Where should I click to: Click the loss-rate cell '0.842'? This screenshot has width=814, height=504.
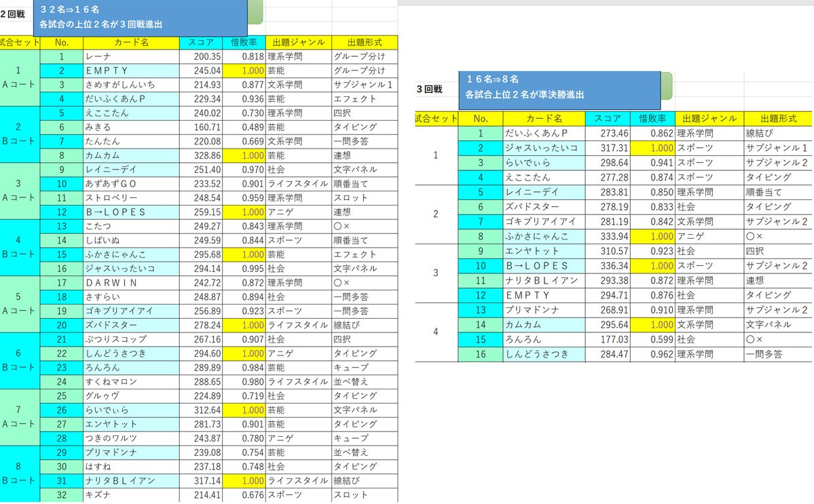coord(652,221)
